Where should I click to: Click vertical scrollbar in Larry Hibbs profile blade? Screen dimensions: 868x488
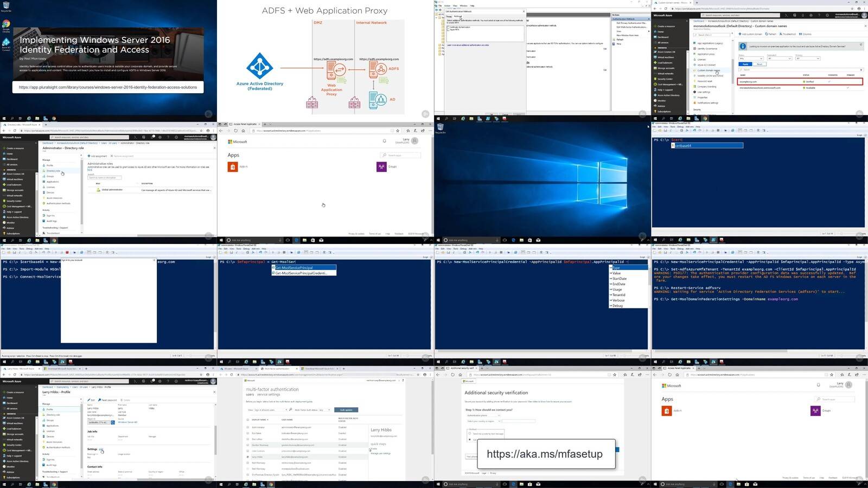[x=215, y=439]
